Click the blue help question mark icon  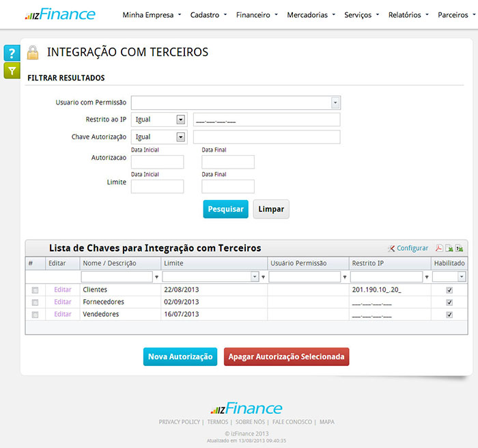(12, 54)
